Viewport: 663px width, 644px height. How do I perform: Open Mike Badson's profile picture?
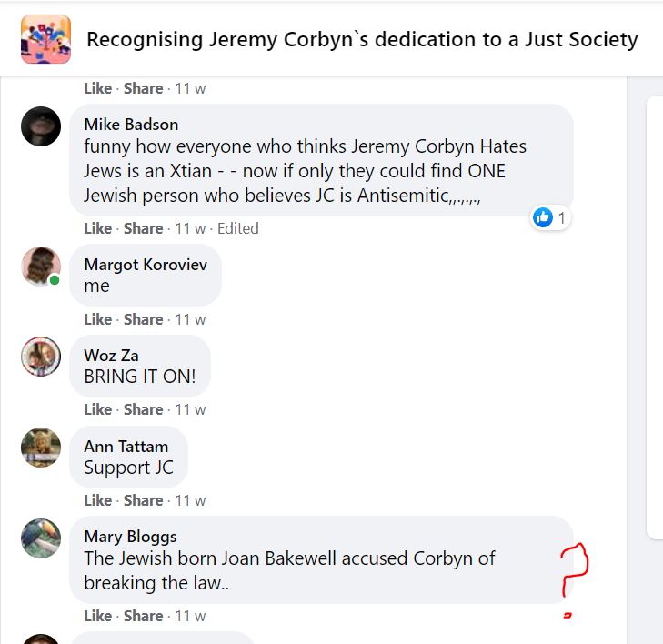tap(41, 126)
